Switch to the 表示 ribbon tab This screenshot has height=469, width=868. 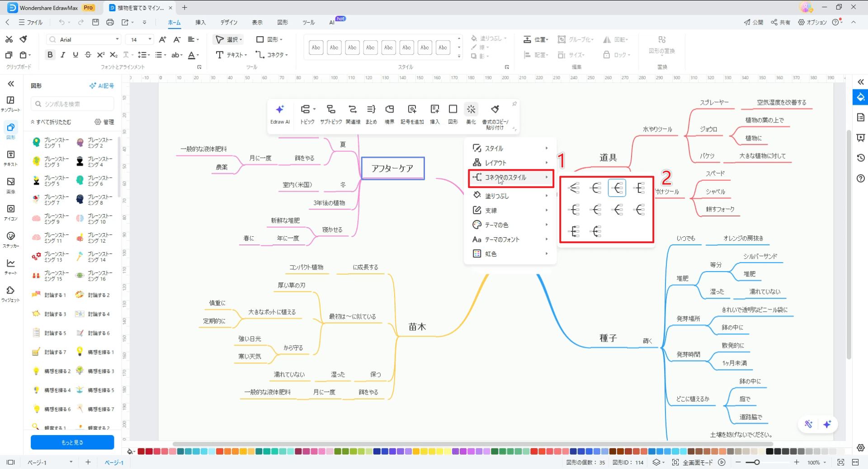click(x=257, y=22)
